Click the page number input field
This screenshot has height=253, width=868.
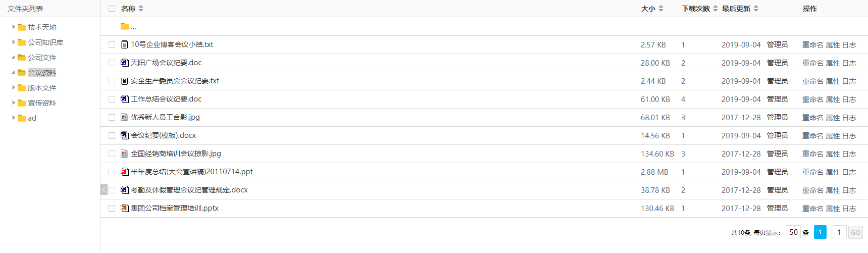click(839, 232)
